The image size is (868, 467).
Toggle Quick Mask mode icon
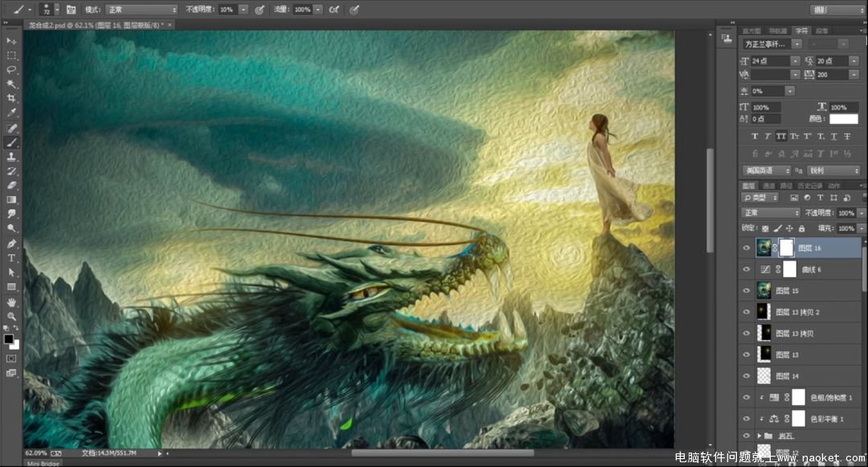[11, 358]
